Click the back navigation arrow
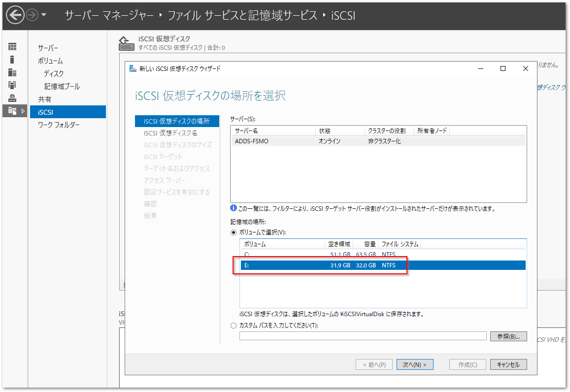Image resolution: width=570 pixels, height=392 pixels. (x=15, y=15)
